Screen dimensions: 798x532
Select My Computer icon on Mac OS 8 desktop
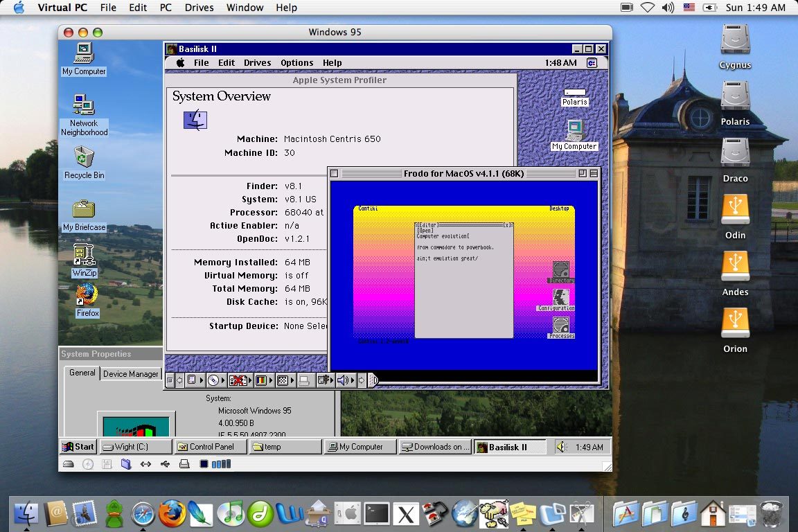click(574, 135)
